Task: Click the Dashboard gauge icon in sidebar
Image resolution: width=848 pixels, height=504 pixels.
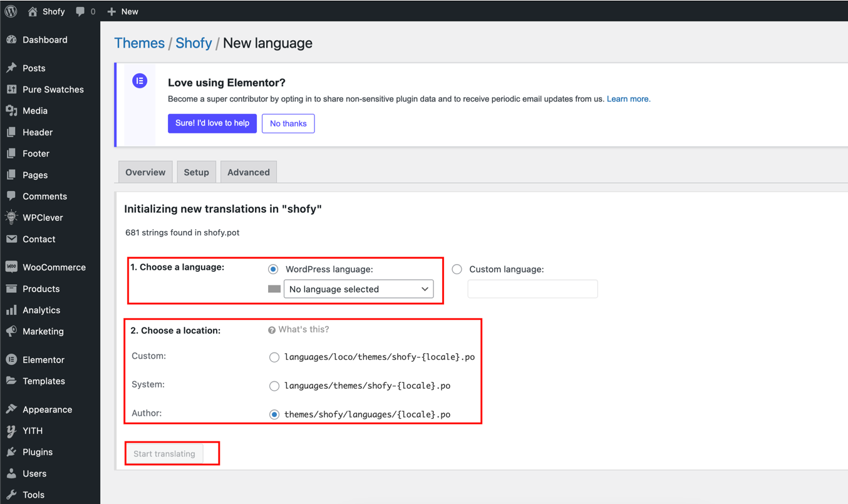Action: pyautogui.click(x=11, y=39)
